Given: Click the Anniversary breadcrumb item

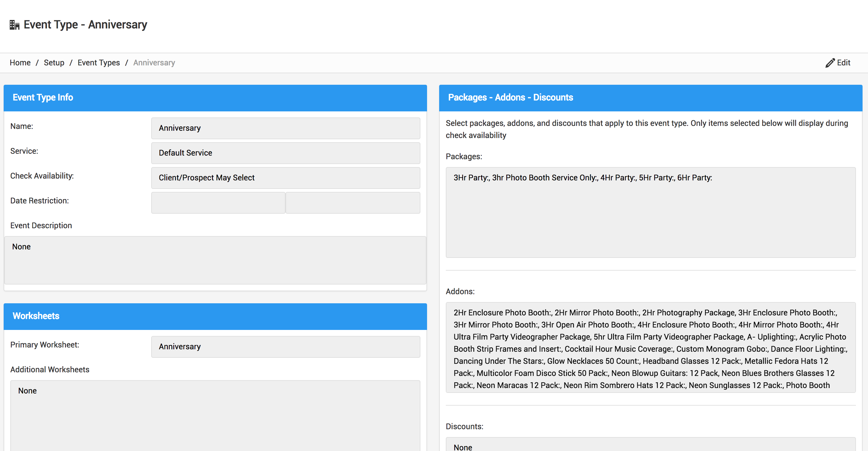Looking at the screenshot, I should (154, 63).
